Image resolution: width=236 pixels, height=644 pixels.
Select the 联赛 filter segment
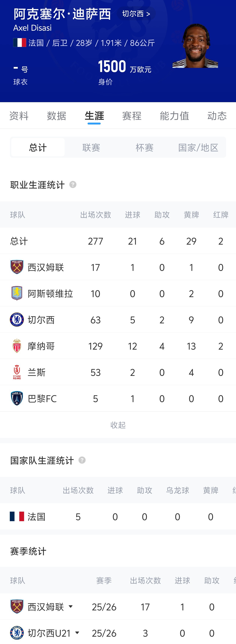[91, 147]
